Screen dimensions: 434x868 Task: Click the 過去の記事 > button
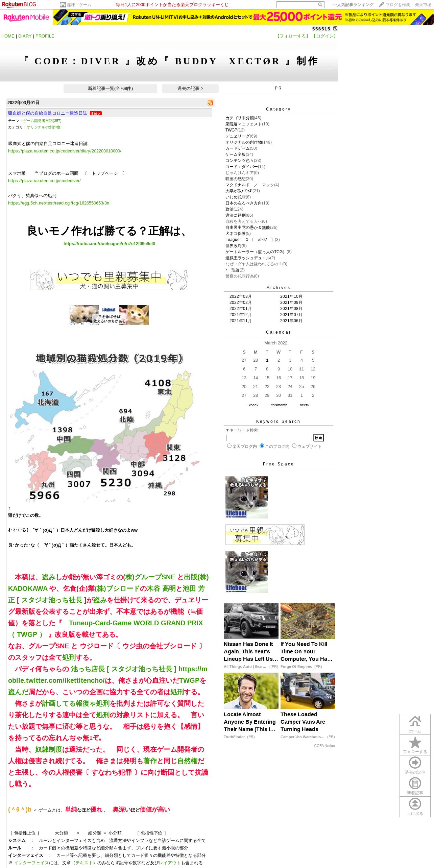point(190,89)
